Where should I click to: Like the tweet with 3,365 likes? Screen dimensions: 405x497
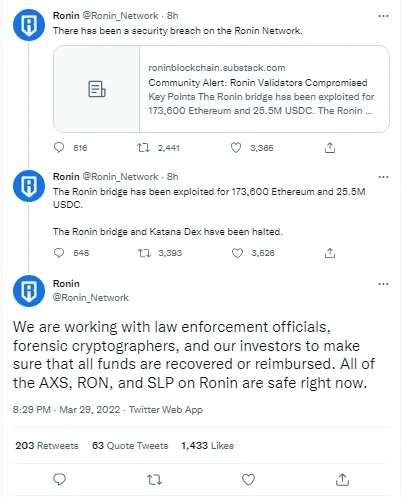point(236,147)
